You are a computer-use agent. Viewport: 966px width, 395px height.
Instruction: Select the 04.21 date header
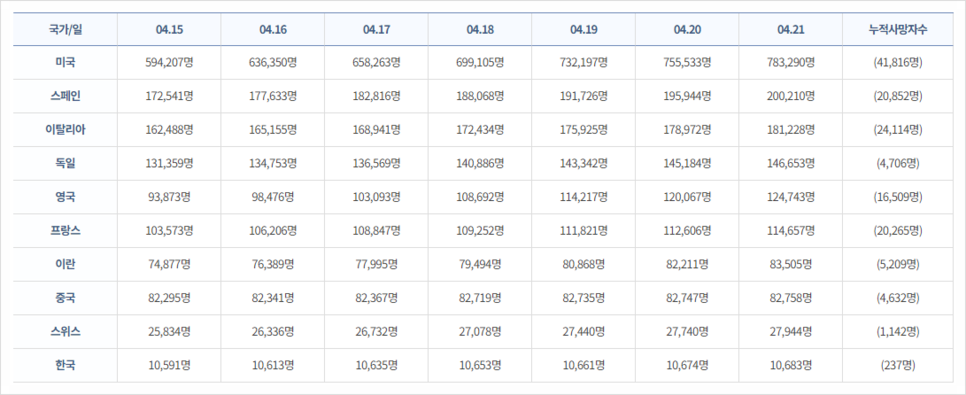pyautogui.click(x=790, y=29)
